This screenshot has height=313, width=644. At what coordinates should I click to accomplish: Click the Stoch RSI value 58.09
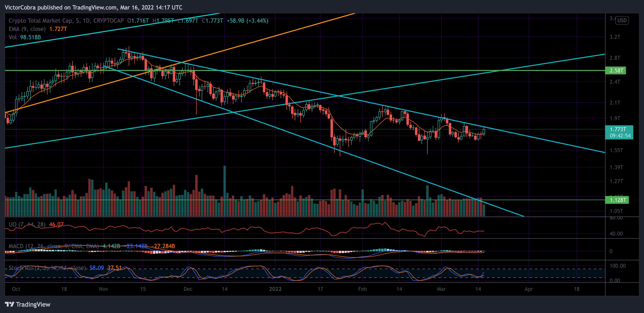[x=96, y=268]
